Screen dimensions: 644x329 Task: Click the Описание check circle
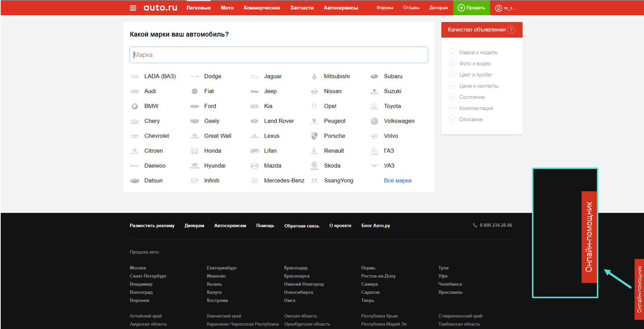(x=452, y=119)
